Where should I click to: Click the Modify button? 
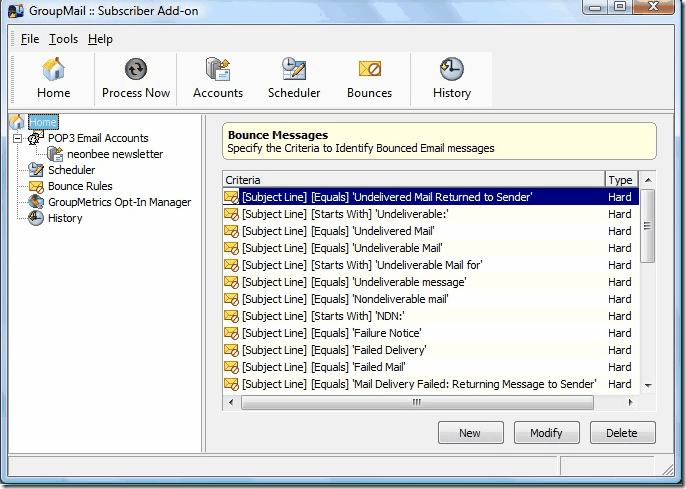(x=546, y=433)
